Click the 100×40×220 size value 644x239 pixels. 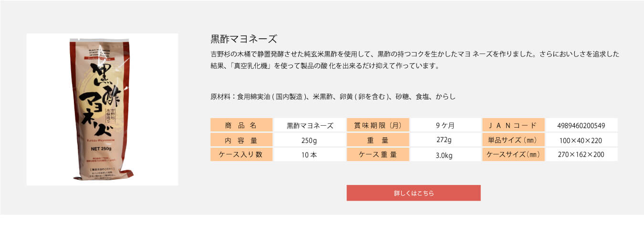(x=581, y=141)
